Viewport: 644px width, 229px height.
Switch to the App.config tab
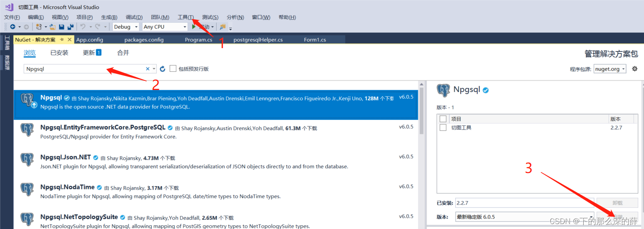click(89, 40)
